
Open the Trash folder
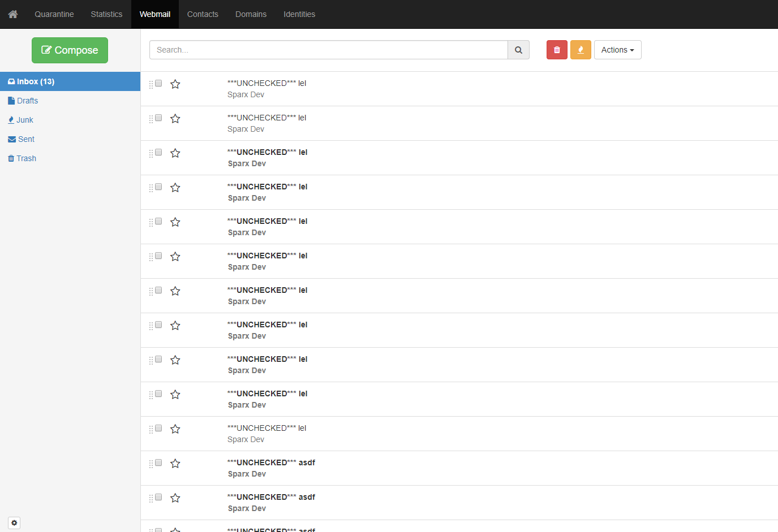(25, 158)
